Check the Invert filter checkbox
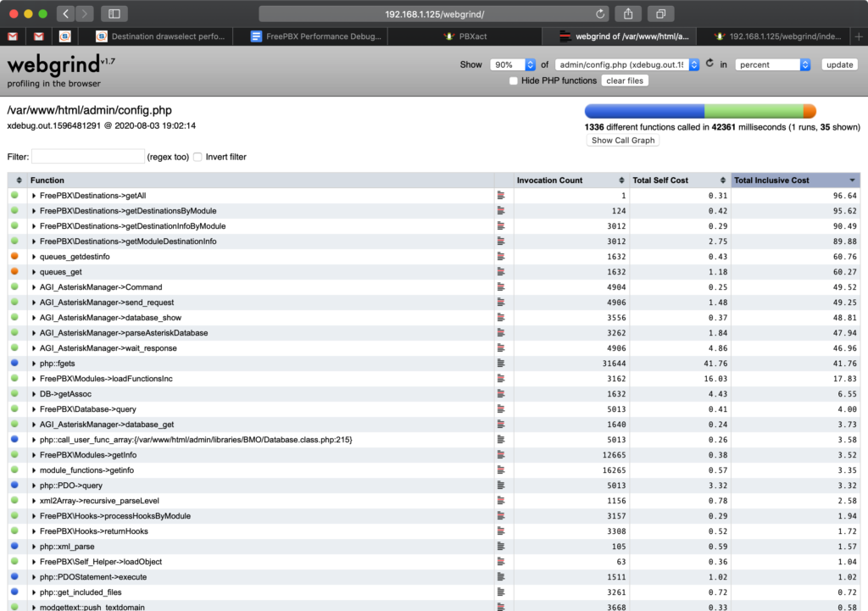 [x=199, y=157]
